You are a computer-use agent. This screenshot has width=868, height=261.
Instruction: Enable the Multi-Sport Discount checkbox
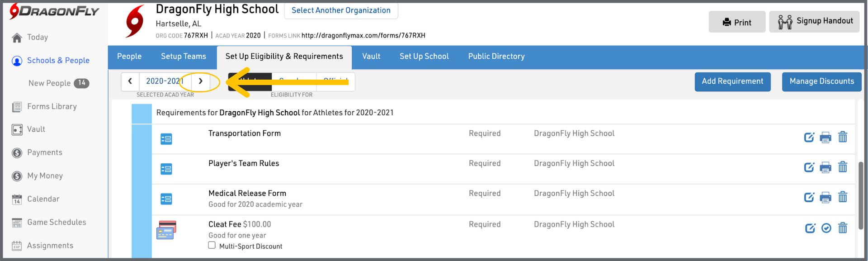tap(212, 245)
